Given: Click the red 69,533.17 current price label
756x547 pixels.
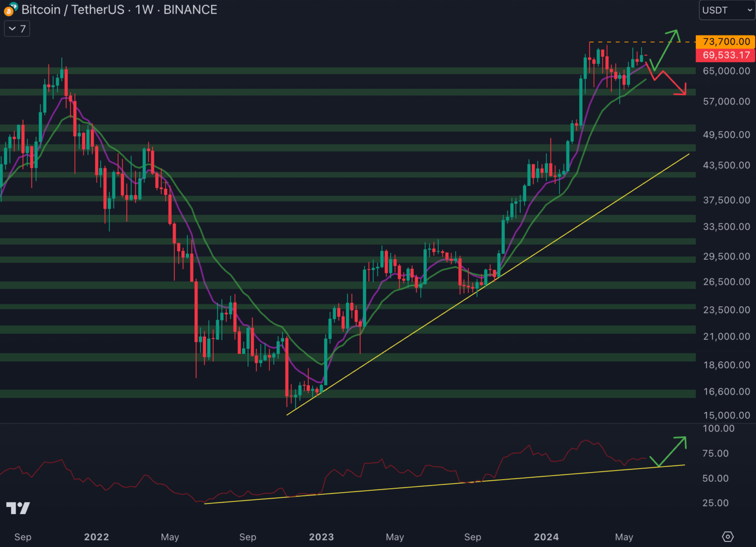Looking at the screenshot, I should coord(725,55).
